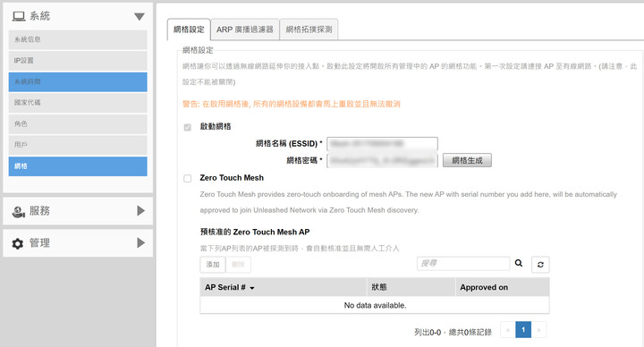Click the refresh table icon
The width and height of the screenshot is (644, 347).
pyautogui.click(x=540, y=265)
